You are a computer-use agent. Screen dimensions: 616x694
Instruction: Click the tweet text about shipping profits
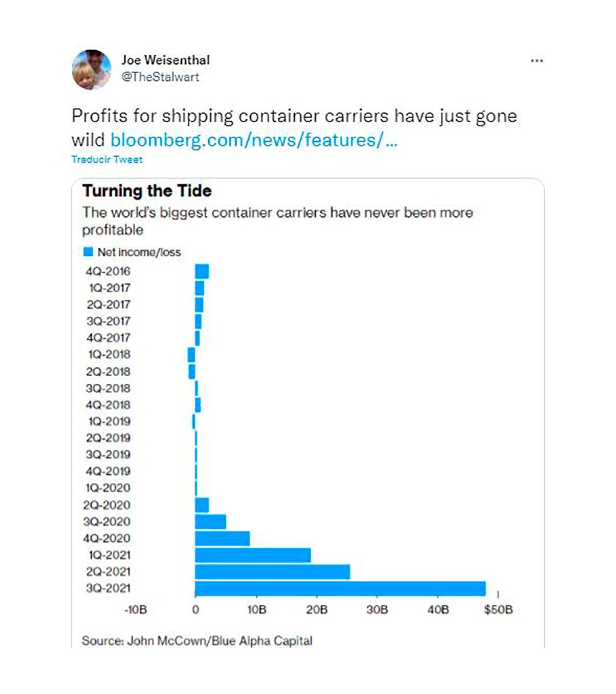(294, 116)
